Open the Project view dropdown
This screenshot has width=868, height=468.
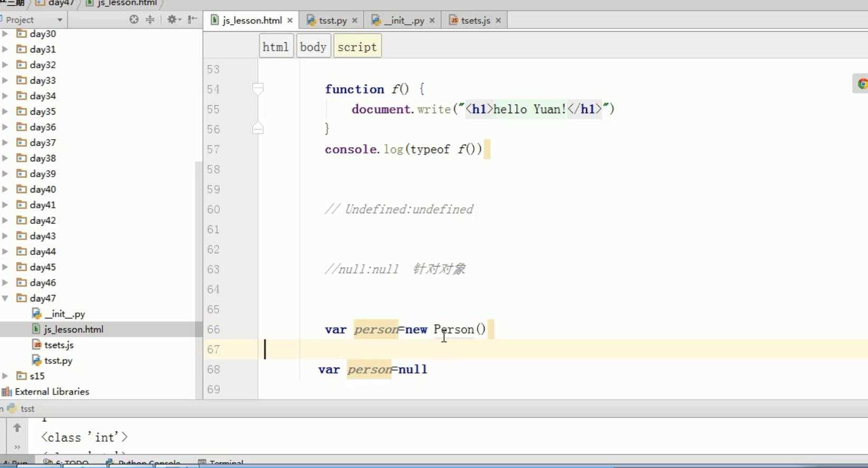coord(60,20)
